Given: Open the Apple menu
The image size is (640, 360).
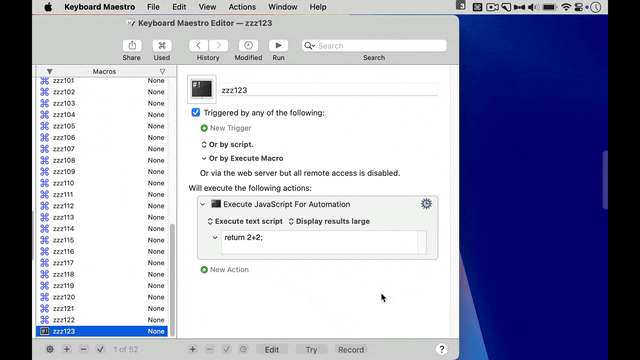Looking at the screenshot, I should pyautogui.click(x=48, y=7).
